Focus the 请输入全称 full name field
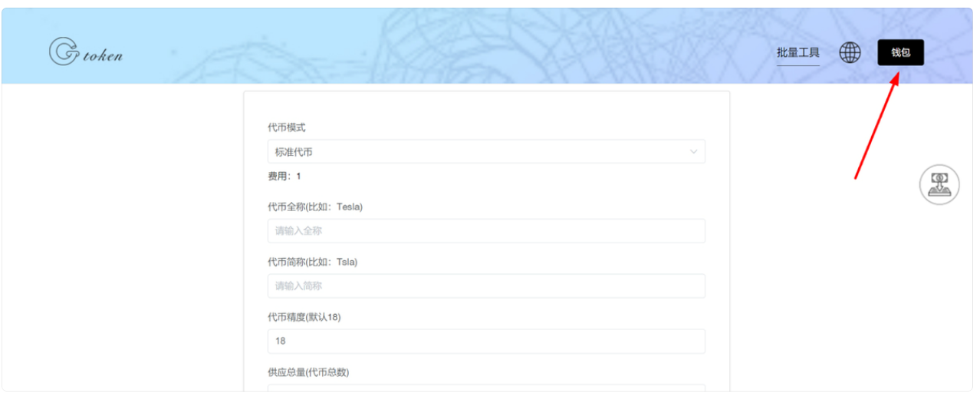 [485, 231]
